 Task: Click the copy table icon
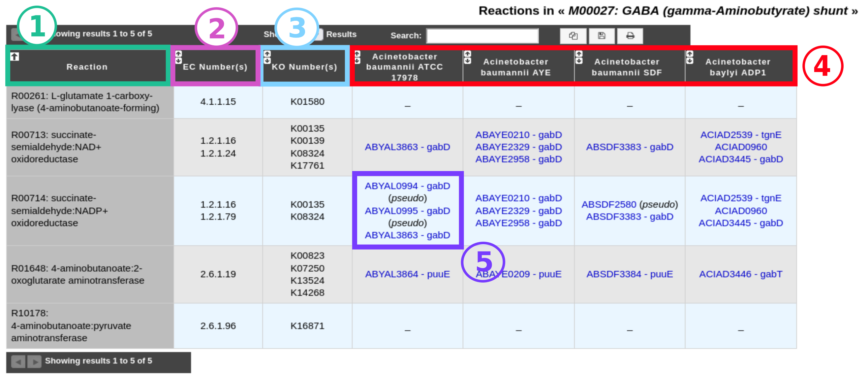tap(573, 36)
